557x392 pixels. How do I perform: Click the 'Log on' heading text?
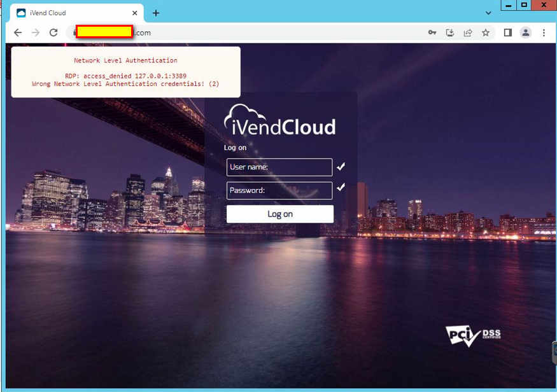click(x=235, y=148)
